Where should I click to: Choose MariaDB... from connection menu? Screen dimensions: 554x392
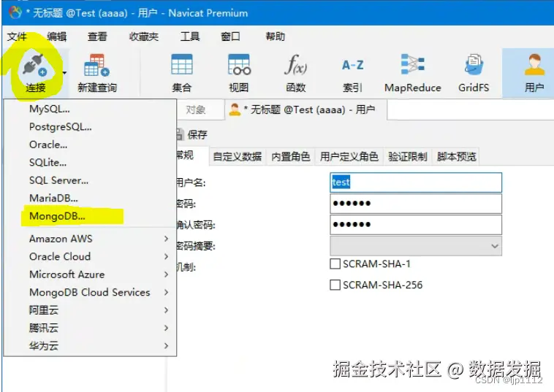coord(90,199)
